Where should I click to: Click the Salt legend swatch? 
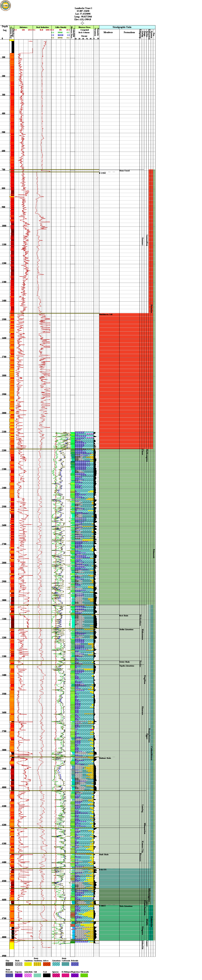(37, 976)
